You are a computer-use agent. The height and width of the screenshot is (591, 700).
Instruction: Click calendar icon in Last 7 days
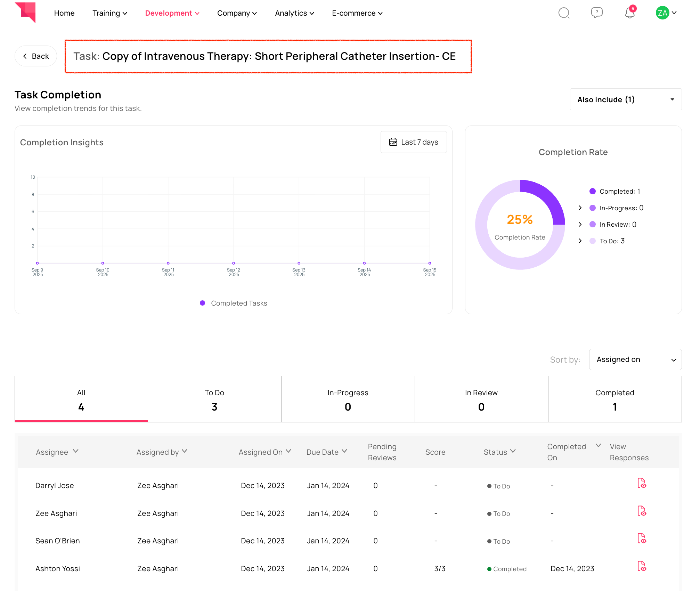click(393, 142)
